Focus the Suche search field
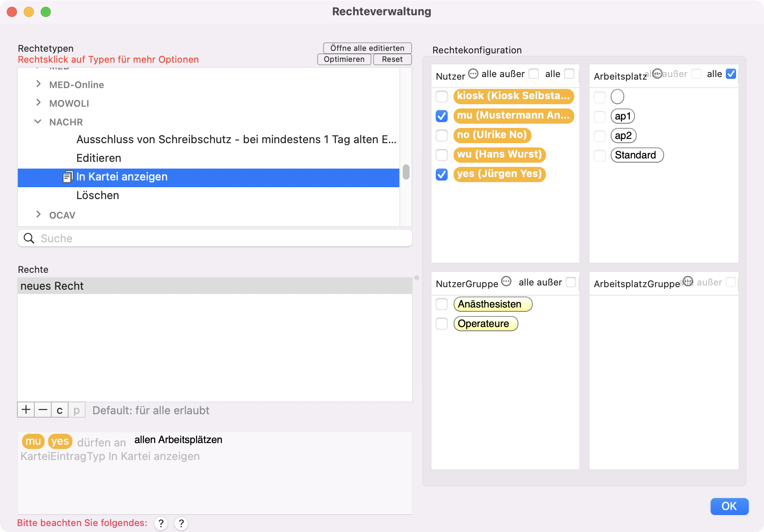Viewport: 764px width, 532px height. 215,238
